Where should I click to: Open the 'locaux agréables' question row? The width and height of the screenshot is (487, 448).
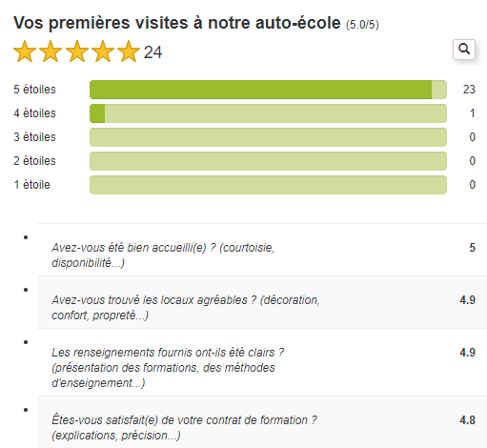[x=262, y=302]
